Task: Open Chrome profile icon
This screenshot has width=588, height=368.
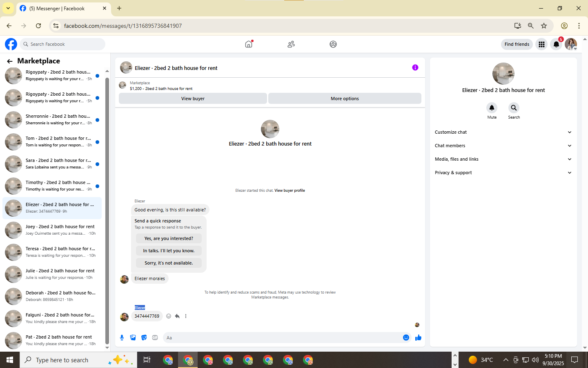Action: (564, 26)
